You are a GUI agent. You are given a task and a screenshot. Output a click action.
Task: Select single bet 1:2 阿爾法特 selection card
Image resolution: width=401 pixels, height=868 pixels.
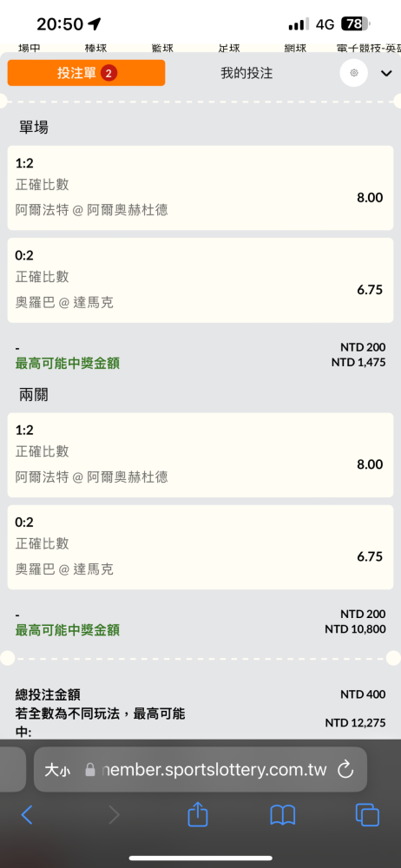click(200, 187)
